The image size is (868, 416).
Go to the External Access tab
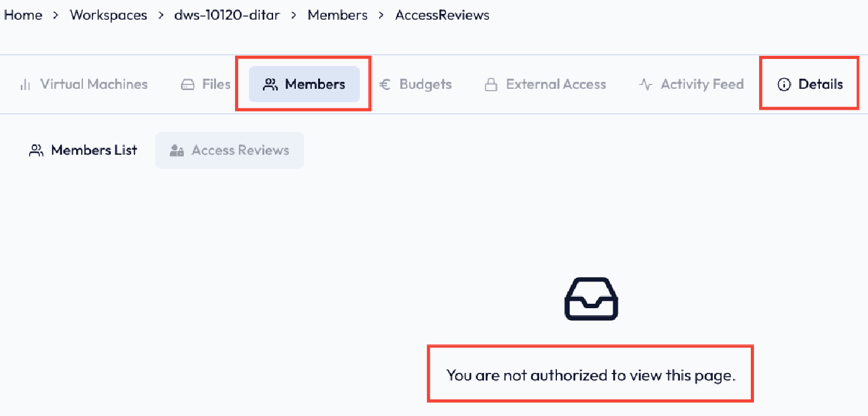[x=556, y=84]
